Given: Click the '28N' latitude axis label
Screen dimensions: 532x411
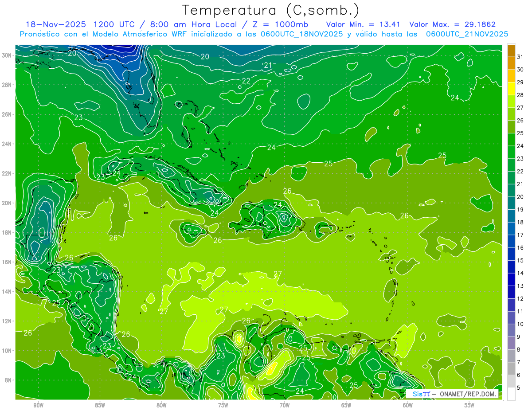Looking at the screenshot, I should 7,85.
